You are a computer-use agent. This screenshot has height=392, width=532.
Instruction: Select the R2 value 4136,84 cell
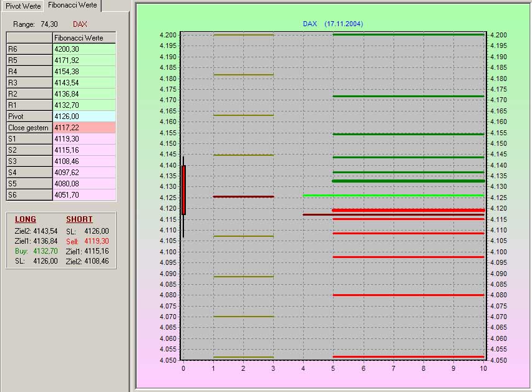(84, 94)
